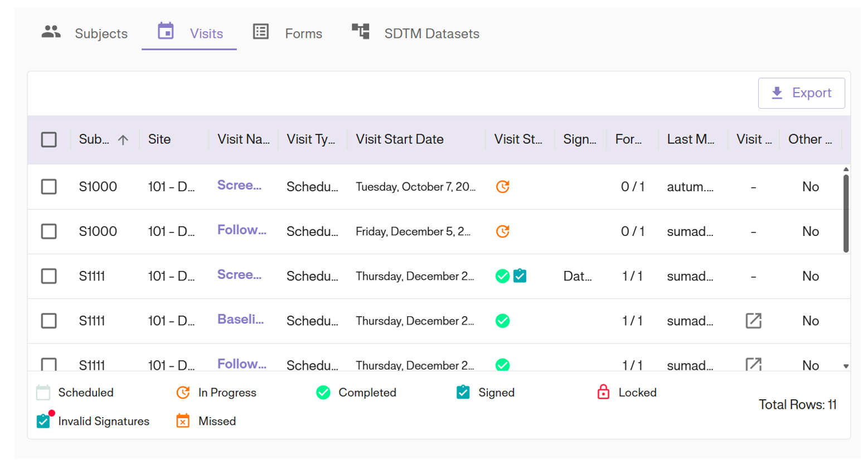Click the vertical scrollbar thumb of the table
This screenshot has height=474, width=868.
(x=846, y=214)
